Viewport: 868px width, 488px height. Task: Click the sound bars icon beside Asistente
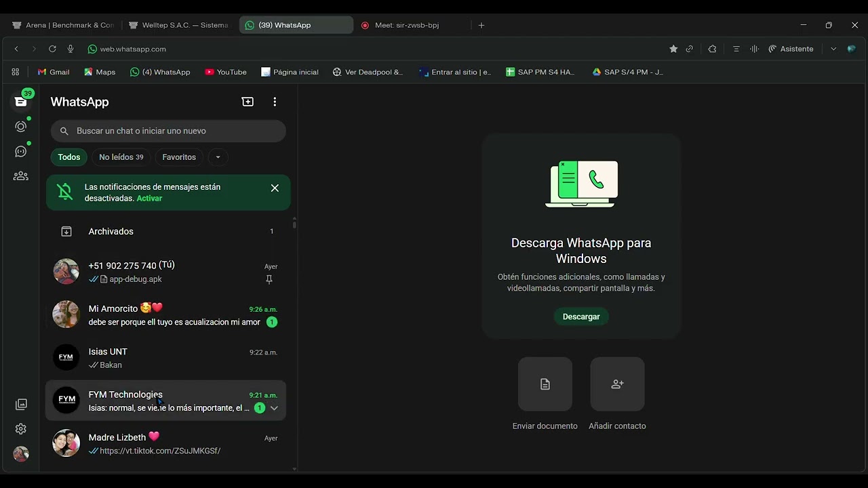(754, 49)
